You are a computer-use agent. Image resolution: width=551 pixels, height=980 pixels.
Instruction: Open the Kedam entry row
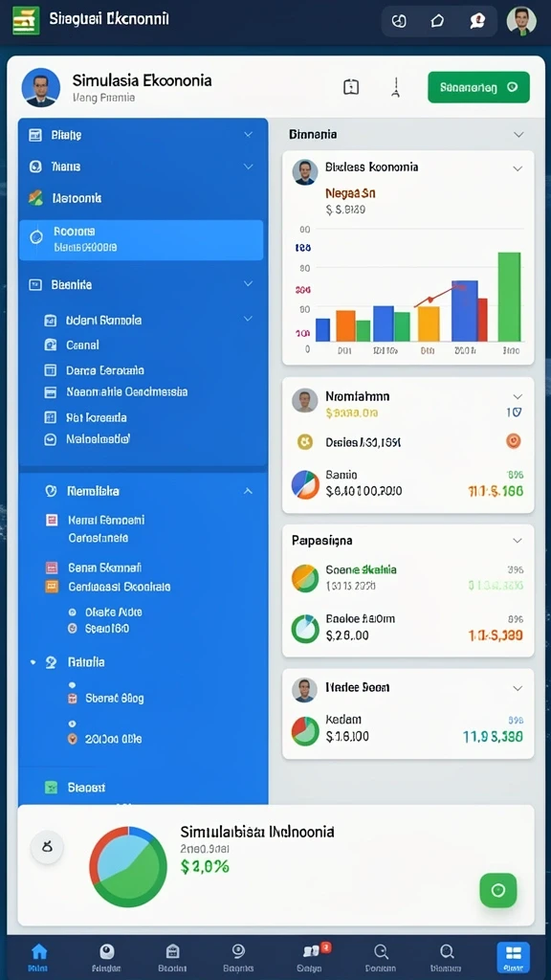click(408, 728)
